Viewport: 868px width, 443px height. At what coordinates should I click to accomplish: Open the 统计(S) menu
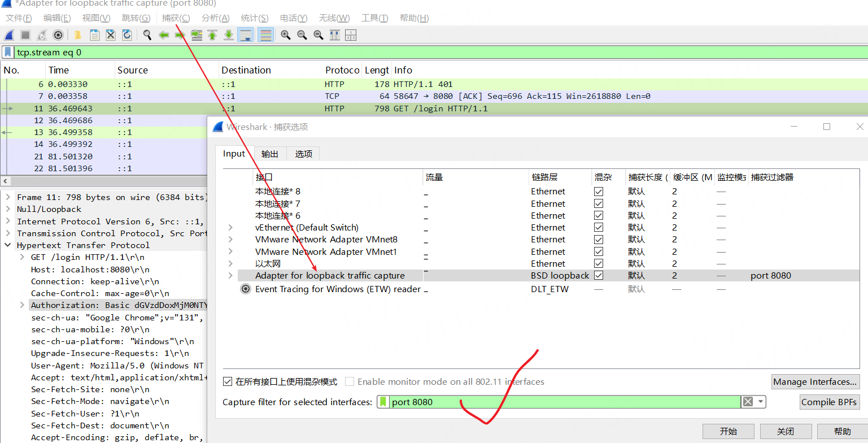254,18
